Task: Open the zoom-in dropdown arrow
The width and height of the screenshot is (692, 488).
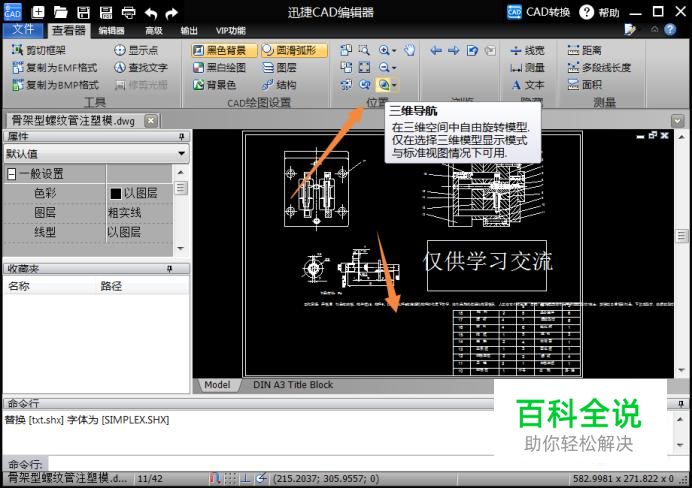Action: 394,51
